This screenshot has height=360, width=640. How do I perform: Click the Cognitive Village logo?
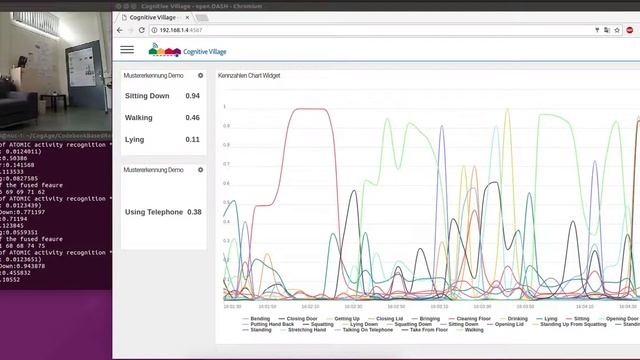[187, 50]
